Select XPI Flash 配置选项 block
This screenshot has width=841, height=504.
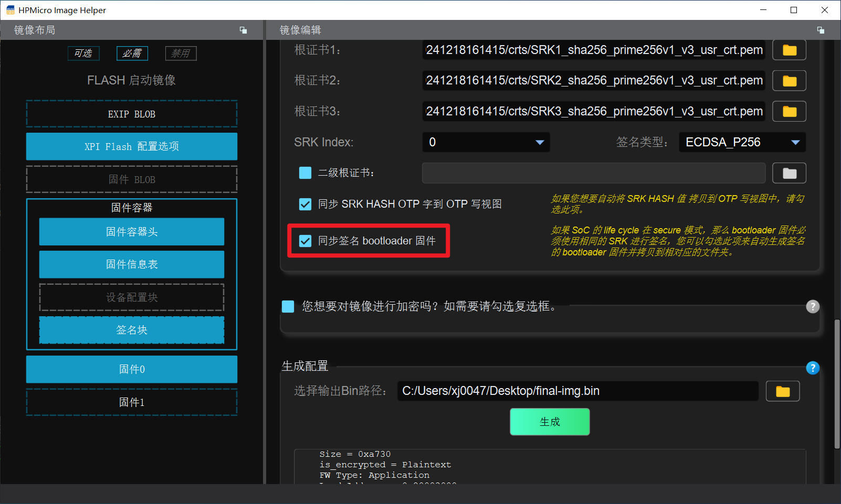[132, 146]
